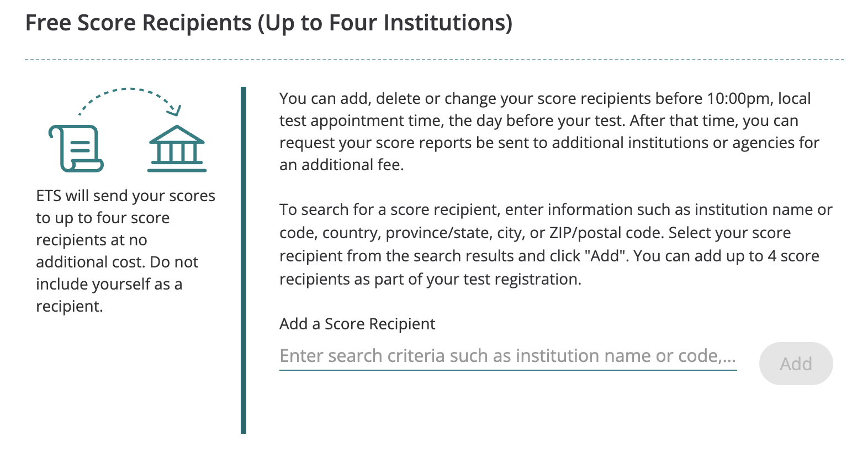Click the dashed horizontal separator line
Screen dimensions: 868x452
tap(434, 60)
